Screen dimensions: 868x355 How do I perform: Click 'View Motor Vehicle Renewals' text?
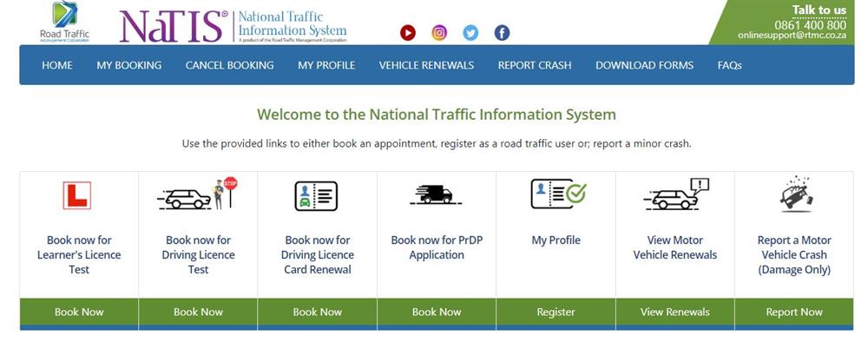coord(674,247)
